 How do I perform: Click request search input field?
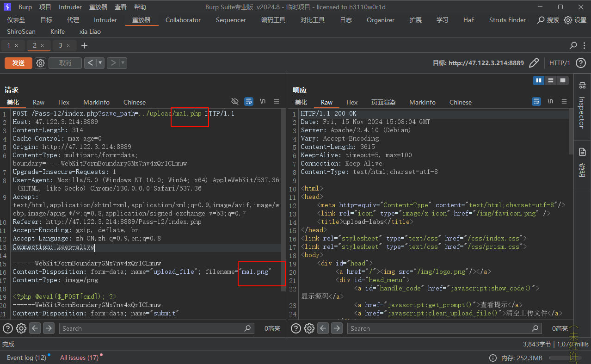coord(157,328)
